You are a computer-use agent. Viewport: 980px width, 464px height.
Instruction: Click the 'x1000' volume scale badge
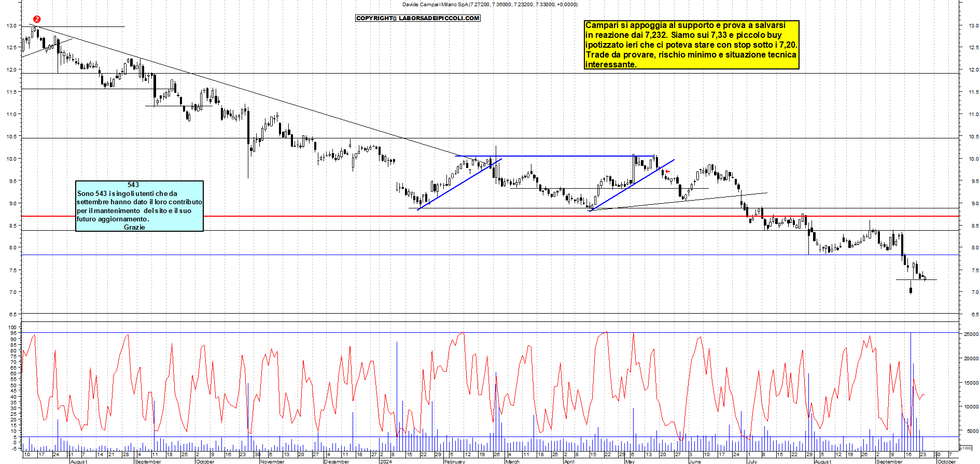(x=966, y=448)
